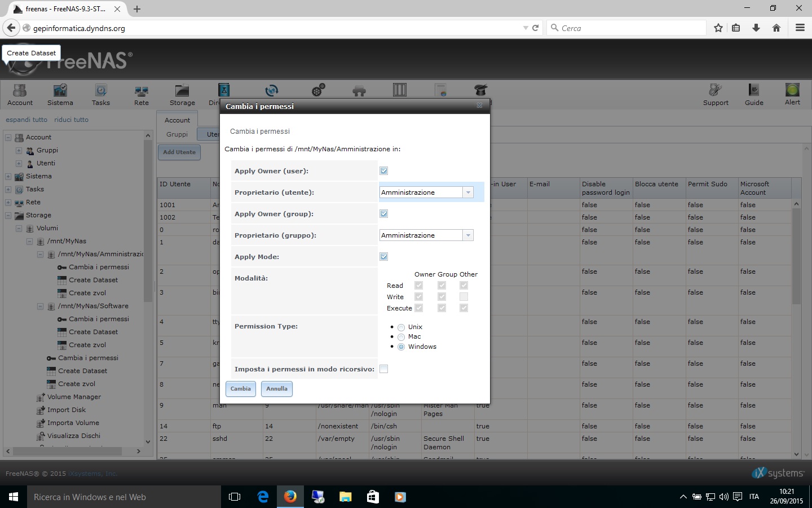Toggle Read permission for Owner
Screen dimensions: 812x508
pos(418,286)
